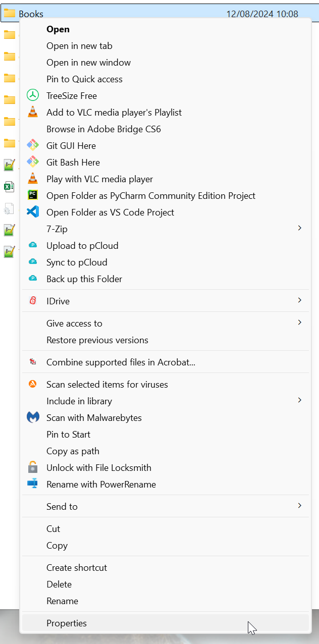Open the folder Properties
This screenshot has width=319, height=644.
click(67, 623)
